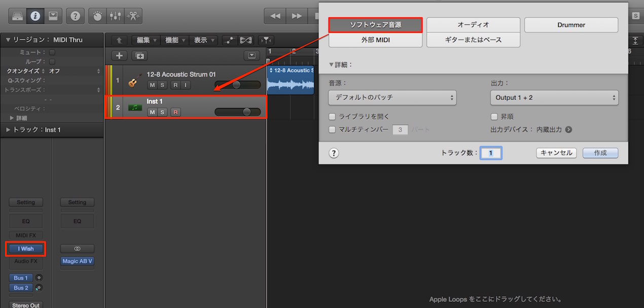
Task: Enable the 昇順 checkbox
Action: (494, 117)
